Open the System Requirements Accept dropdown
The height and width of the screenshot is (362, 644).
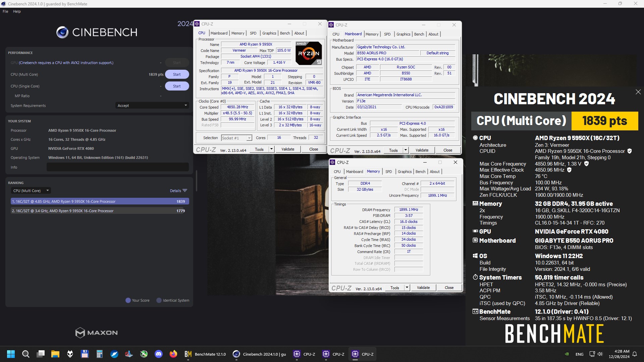[152, 106]
